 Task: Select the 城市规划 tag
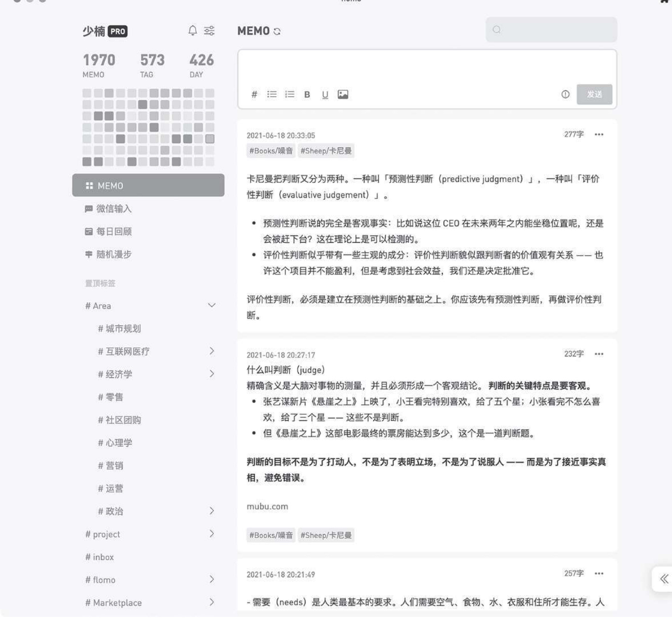[x=119, y=329]
